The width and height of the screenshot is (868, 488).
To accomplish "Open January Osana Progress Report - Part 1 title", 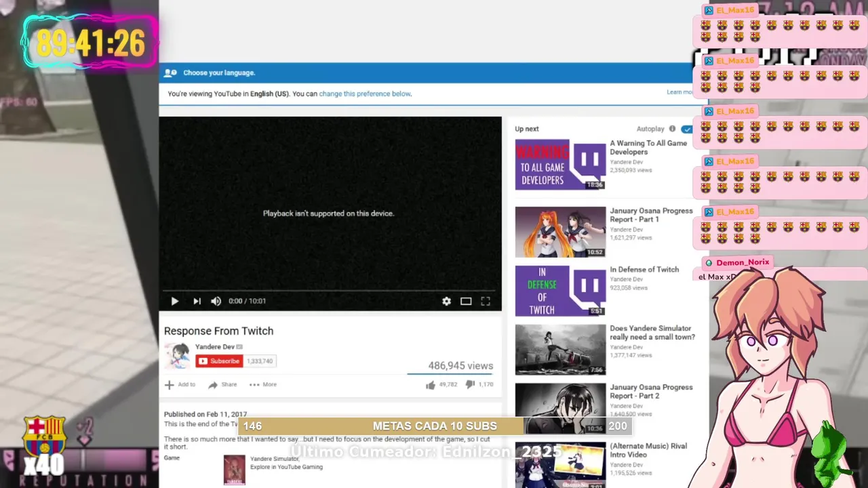I will coord(651,215).
